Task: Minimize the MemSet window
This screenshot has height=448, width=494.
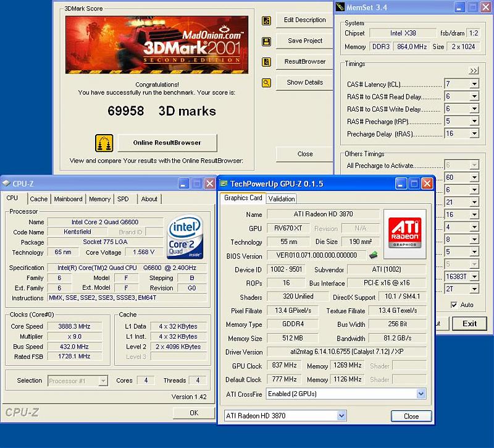Action: pos(459,7)
